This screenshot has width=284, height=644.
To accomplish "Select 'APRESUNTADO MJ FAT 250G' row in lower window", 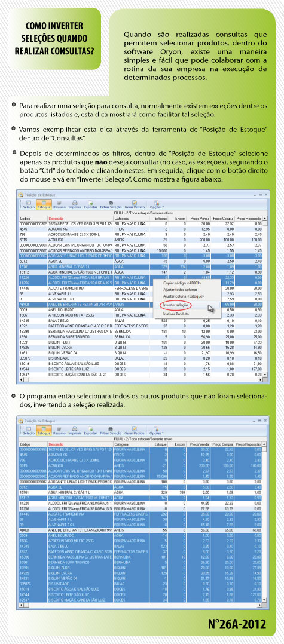I will [x=141, y=541].
